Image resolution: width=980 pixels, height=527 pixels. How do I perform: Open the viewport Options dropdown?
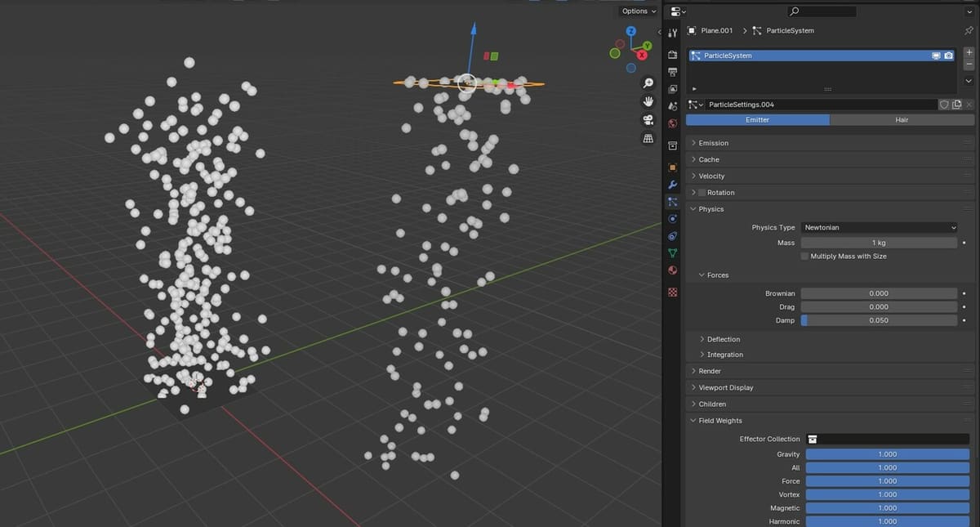pyautogui.click(x=639, y=11)
